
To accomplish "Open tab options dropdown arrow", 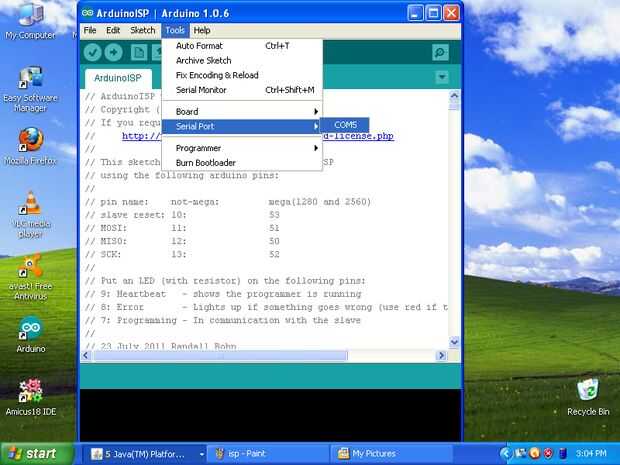I will point(442,77).
